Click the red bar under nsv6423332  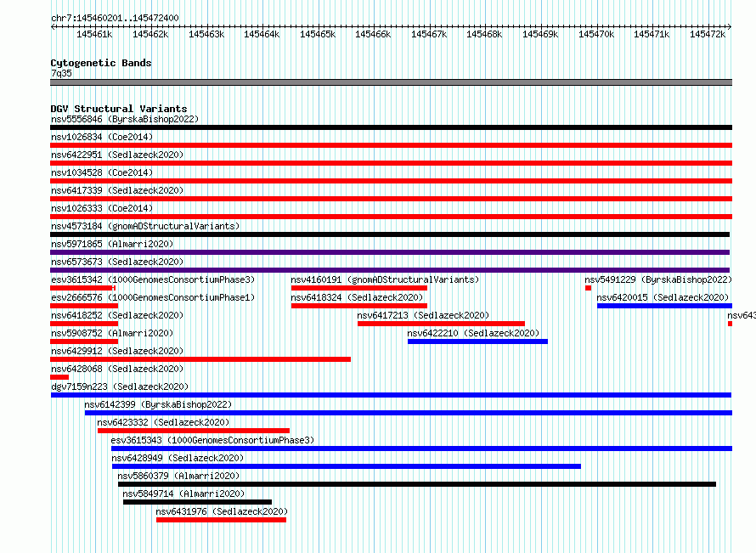194,431
